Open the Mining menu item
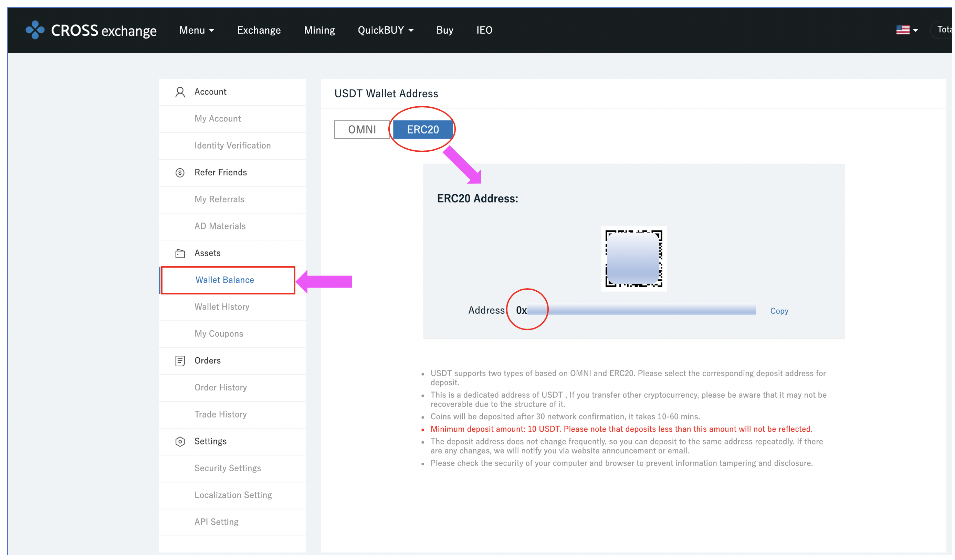The image size is (955, 560). pos(319,30)
